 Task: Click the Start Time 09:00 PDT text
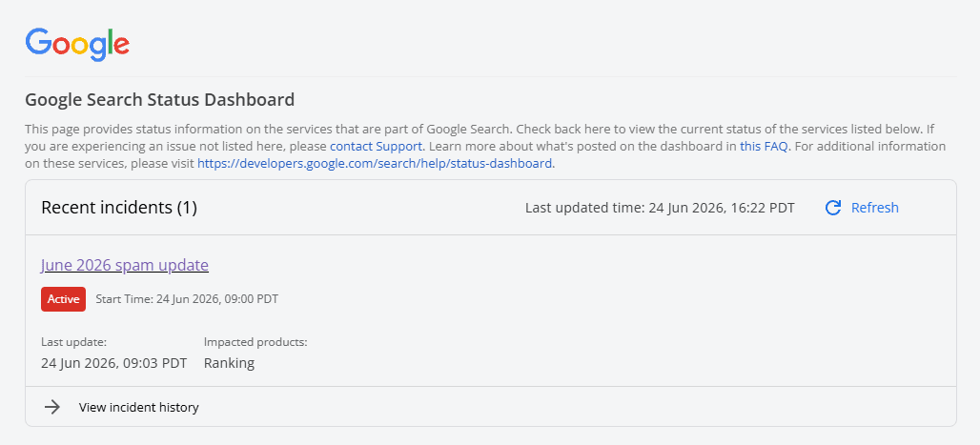click(x=187, y=299)
